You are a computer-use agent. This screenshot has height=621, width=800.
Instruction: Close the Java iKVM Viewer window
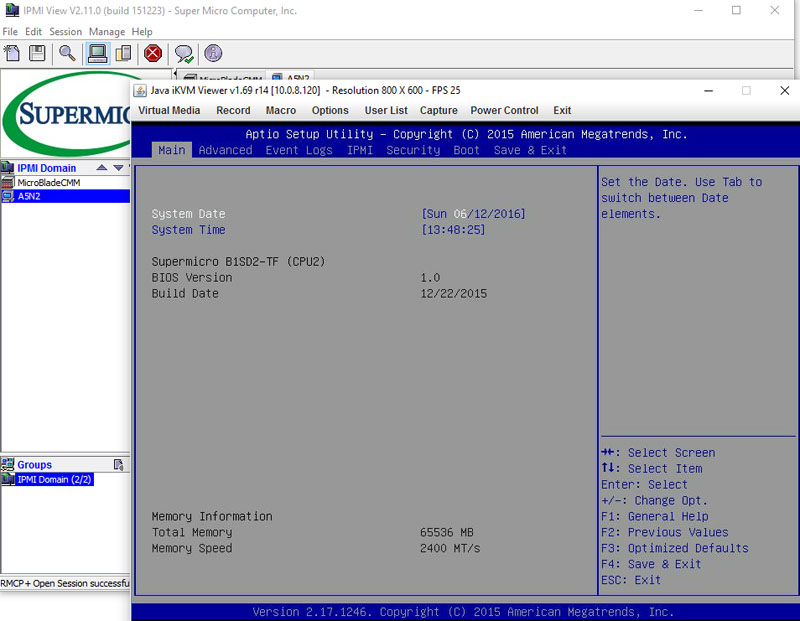coord(785,91)
